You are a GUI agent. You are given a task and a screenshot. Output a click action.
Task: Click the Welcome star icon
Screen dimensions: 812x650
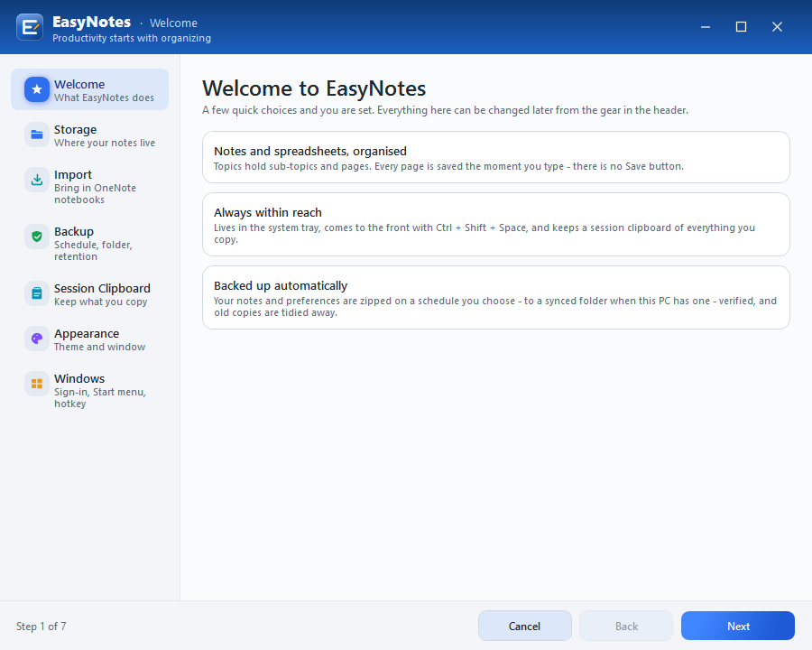(x=37, y=89)
